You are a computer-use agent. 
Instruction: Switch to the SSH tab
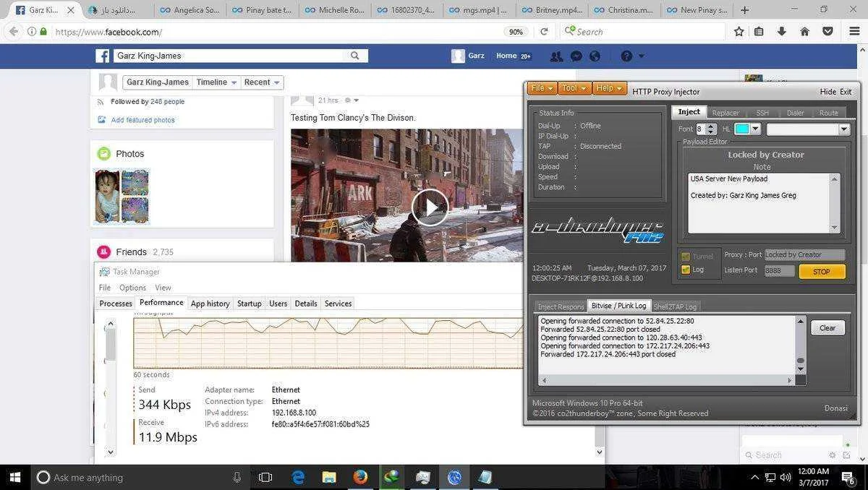click(762, 113)
